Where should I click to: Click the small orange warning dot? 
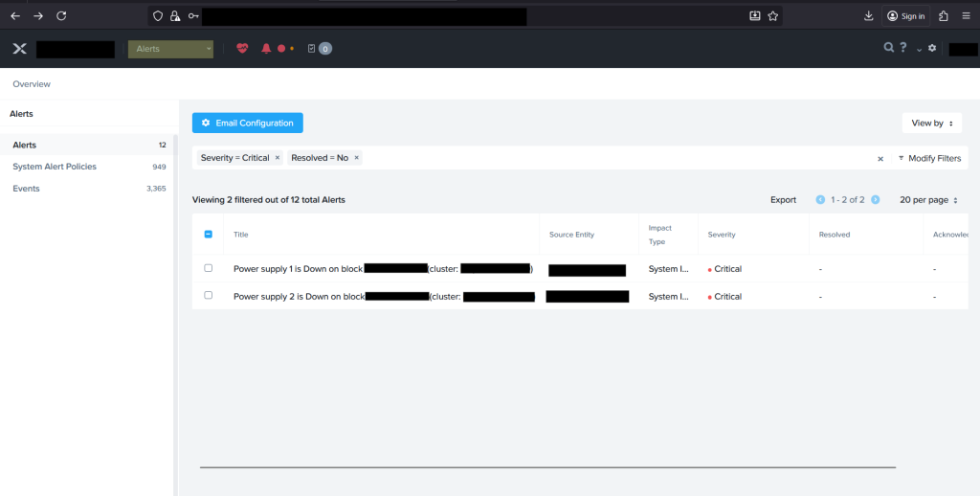pos(291,48)
